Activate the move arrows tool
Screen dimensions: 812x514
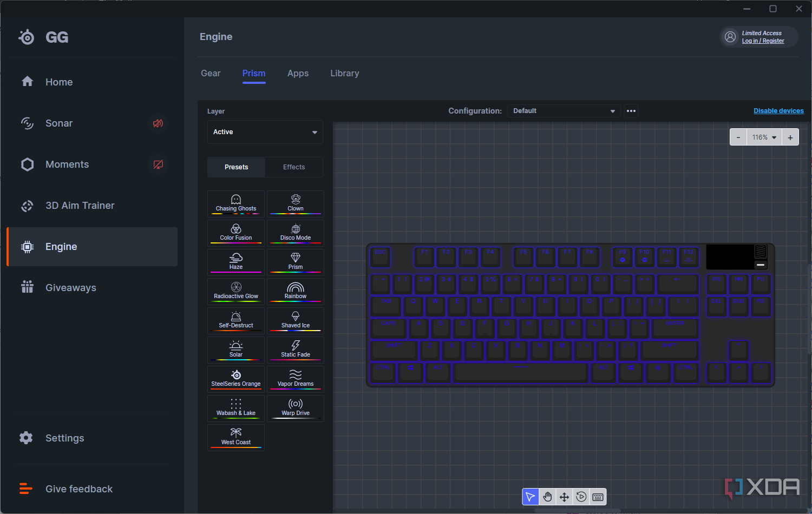564,497
